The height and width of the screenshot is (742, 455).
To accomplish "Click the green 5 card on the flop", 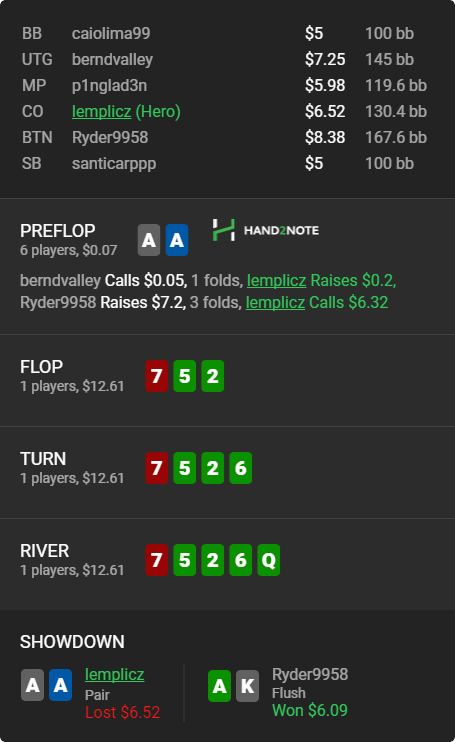I will (x=184, y=376).
